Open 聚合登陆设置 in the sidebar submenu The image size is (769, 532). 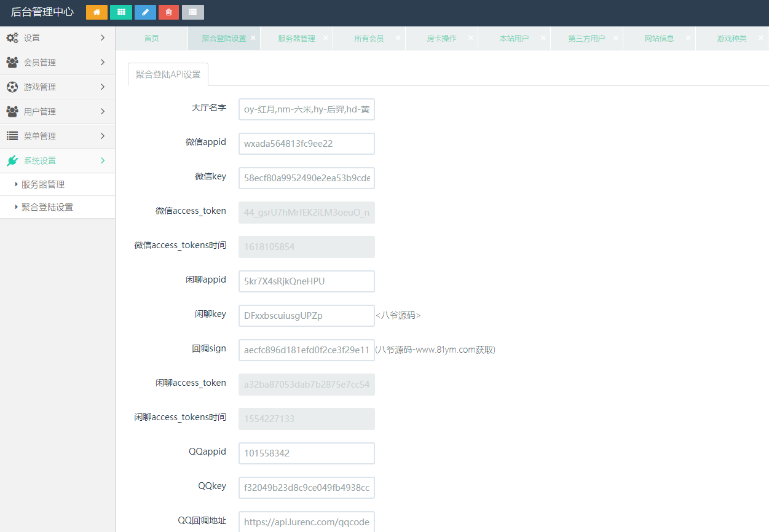coord(47,208)
